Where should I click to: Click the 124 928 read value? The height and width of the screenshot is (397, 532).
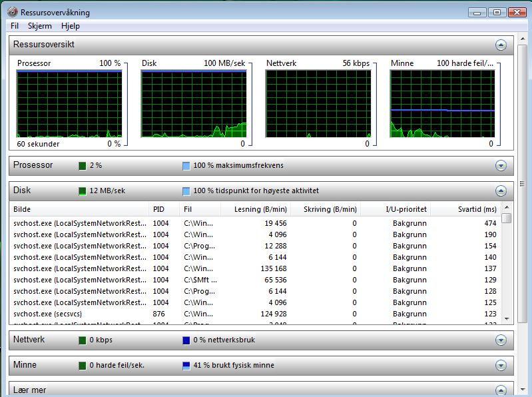point(274,314)
